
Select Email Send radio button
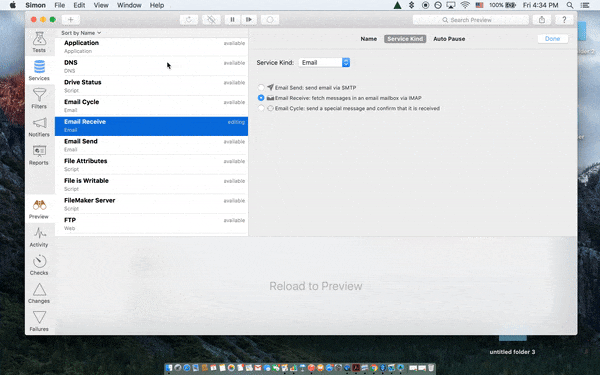[x=261, y=88]
